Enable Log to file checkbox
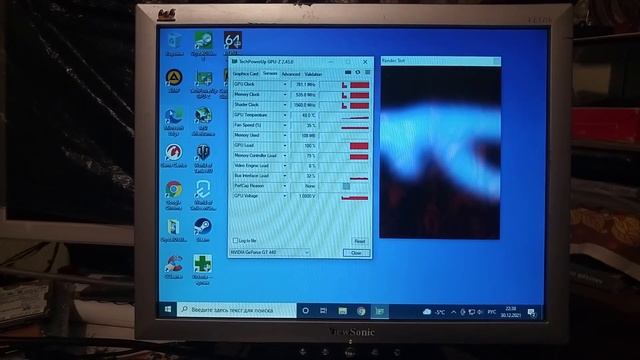The image size is (640, 360). 236,240
